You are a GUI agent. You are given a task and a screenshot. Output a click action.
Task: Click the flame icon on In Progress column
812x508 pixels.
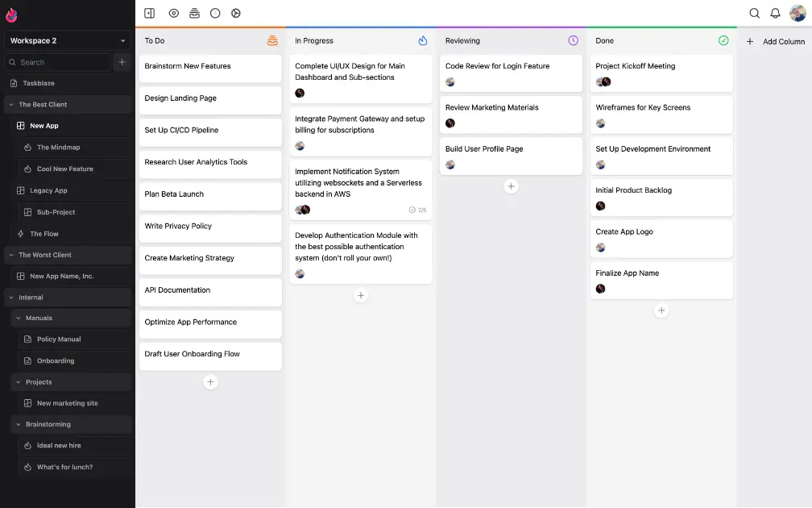pos(422,40)
